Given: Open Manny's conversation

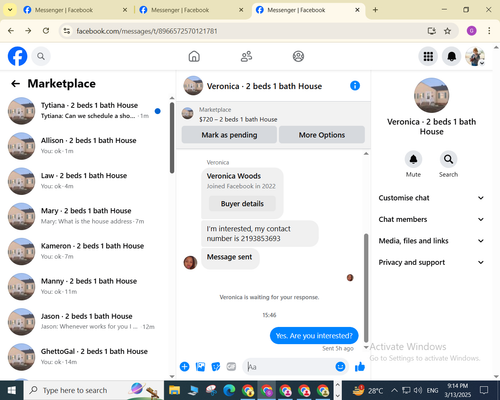Looking at the screenshot, I should pos(85,286).
